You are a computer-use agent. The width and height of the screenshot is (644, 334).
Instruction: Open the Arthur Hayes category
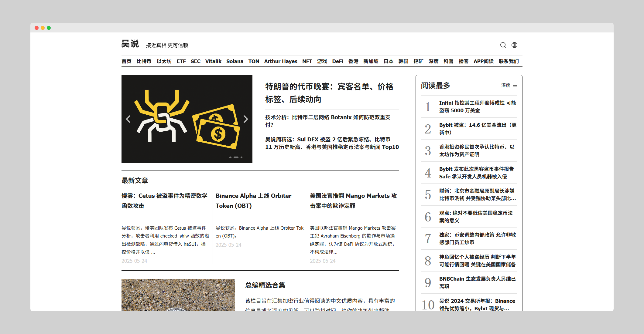coord(281,61)
